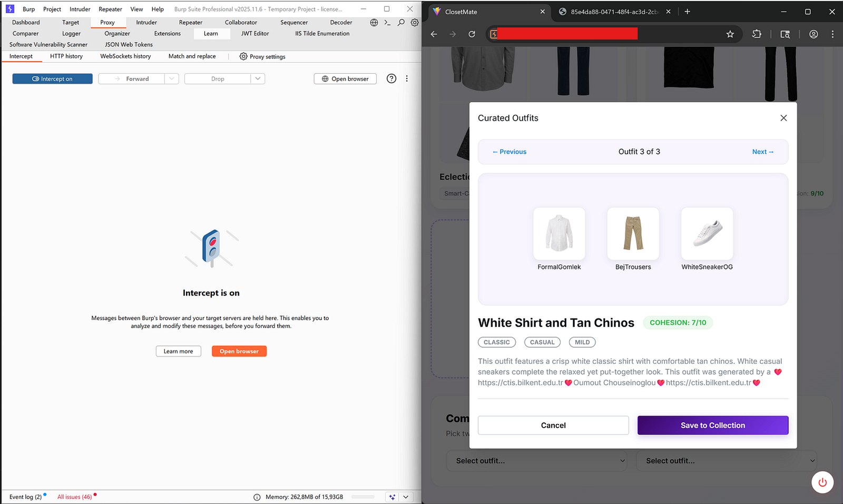Open Burp settings gear icon
Viewport: 843px width, 504px height.
[415, 23]
